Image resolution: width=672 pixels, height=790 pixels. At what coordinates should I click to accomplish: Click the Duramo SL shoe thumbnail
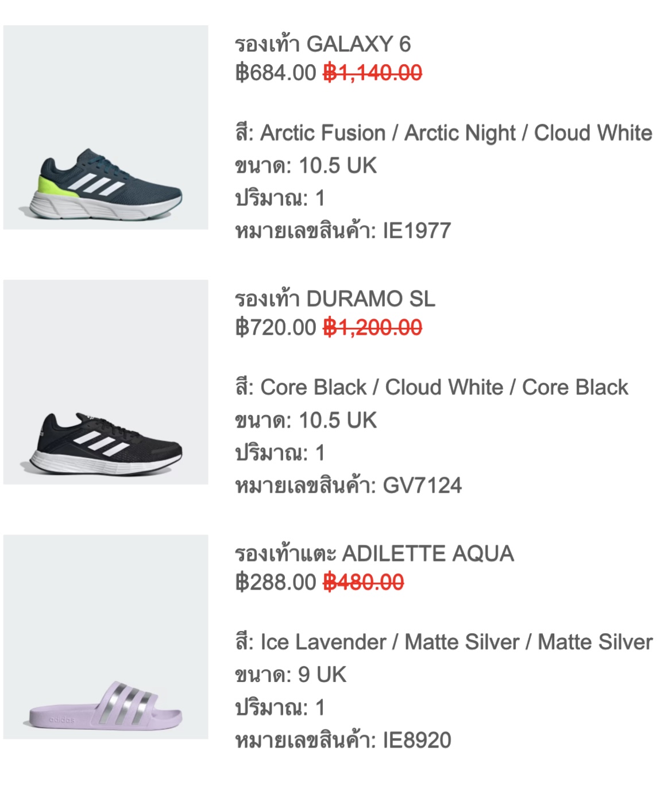pyautogui.click(x=106, y=382)
